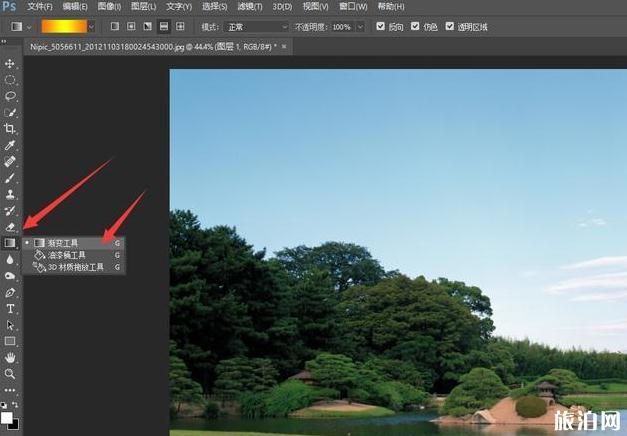Expand the gradient picker dropdown arrow

pyautogui.click(x=92, y=26)
